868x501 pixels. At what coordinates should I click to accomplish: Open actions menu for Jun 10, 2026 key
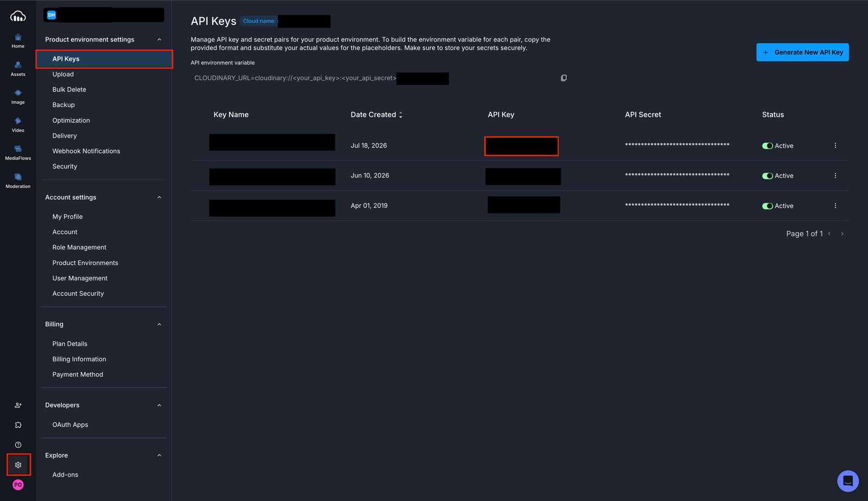click(x=835, y=176)
